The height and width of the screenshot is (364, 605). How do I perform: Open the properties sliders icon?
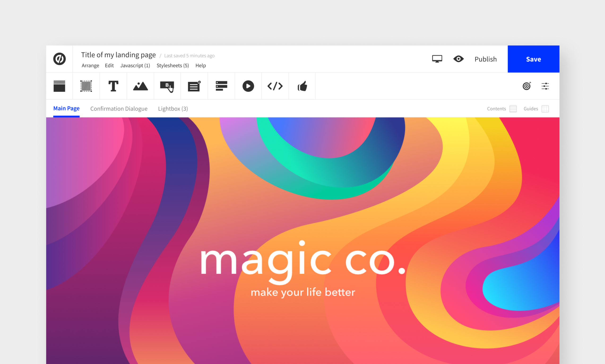[545, 86]
